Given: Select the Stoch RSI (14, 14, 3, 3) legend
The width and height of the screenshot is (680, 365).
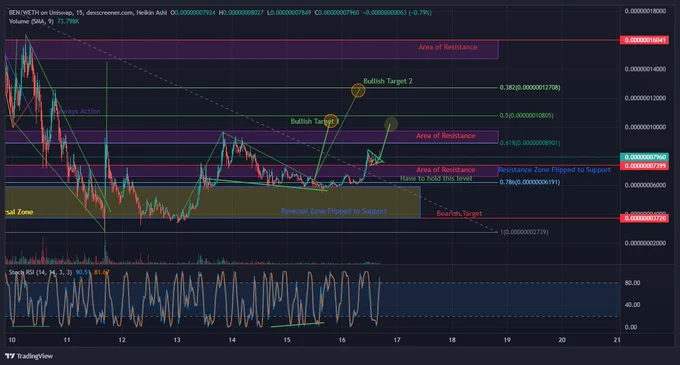Looking at the screenshot, I should pyautogui.click(x=40, y=272).
